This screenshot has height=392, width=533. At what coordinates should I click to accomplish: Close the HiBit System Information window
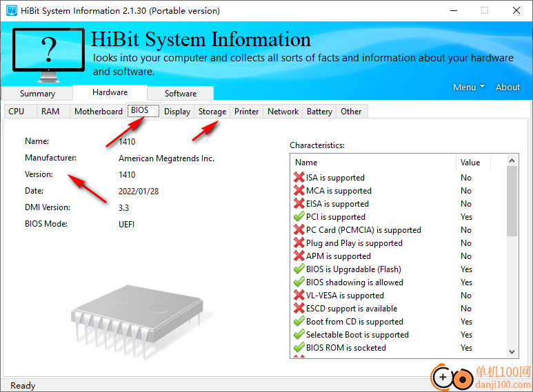tap(516, 10)
